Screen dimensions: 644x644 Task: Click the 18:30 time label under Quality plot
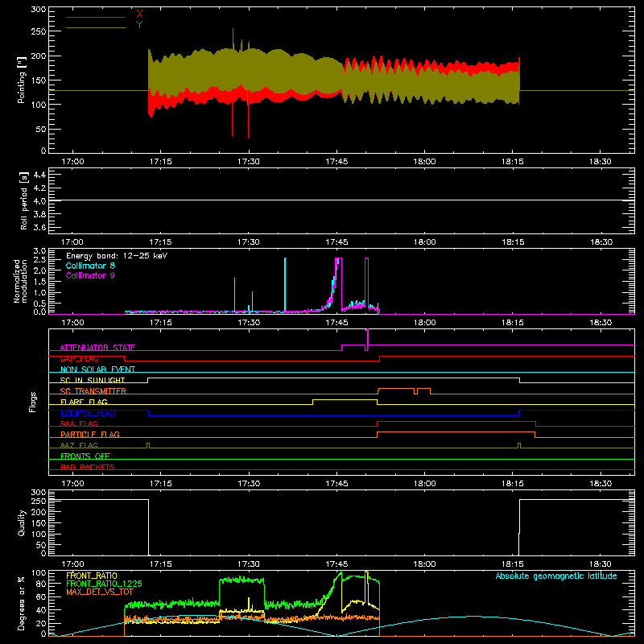[x=601, y=564]
